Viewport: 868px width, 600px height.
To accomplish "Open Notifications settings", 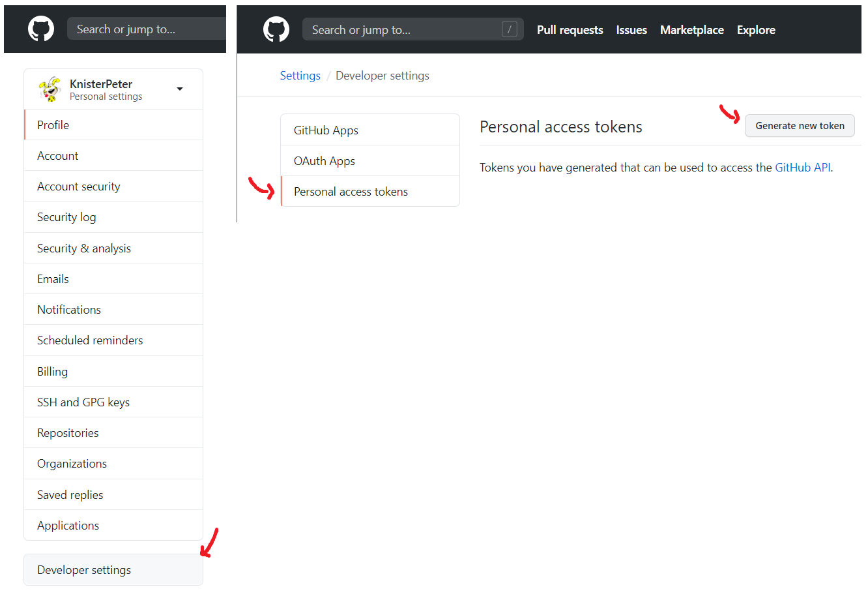I will tap(113, 309).
